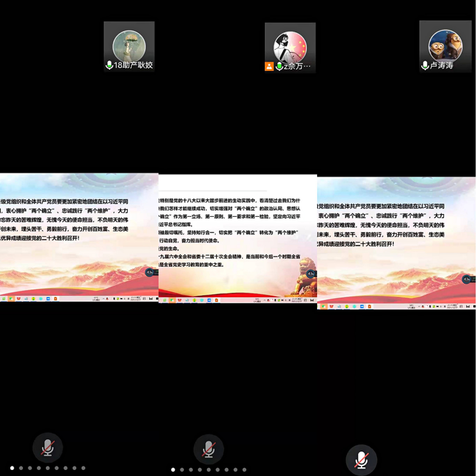476x476 pixels.
Task: Open participant tile 18助产耿姣
Action: click(x=129, y=47)
